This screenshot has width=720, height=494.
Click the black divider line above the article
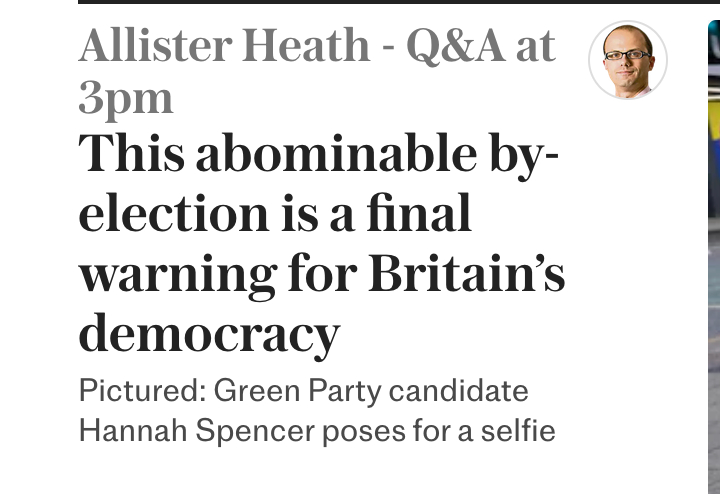pyautogui.click(x=398, y=3)
